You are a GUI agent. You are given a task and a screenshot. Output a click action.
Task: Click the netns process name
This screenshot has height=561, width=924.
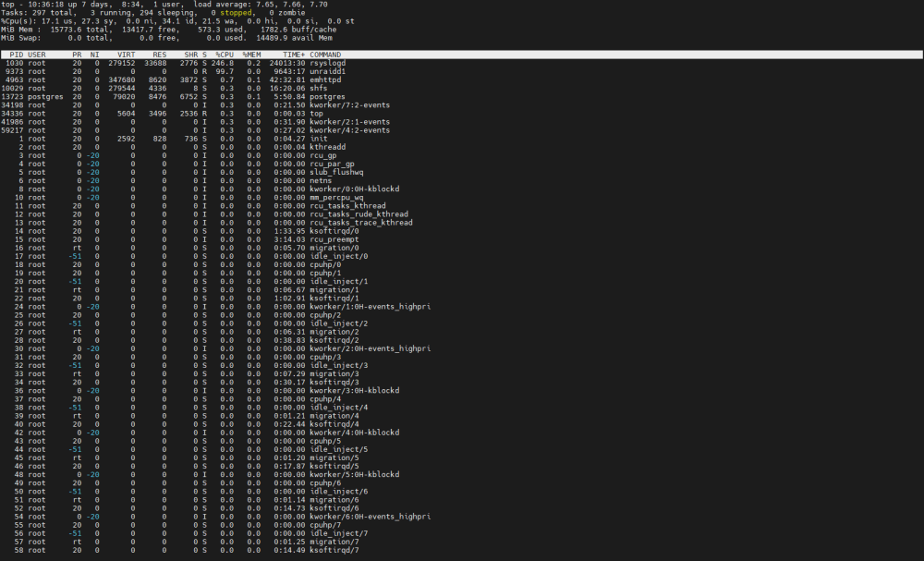[321, 181]
